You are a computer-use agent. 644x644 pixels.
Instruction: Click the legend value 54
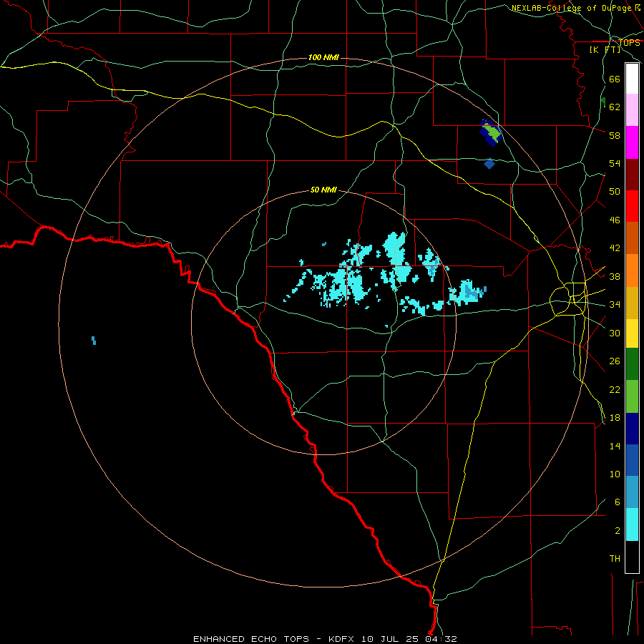[x=615, y=163]
